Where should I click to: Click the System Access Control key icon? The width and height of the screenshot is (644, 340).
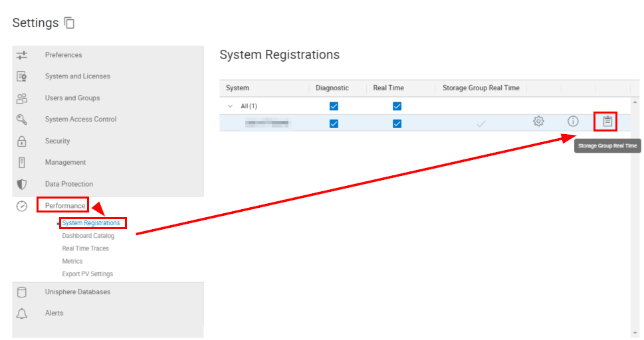click(x=22, y=120)
